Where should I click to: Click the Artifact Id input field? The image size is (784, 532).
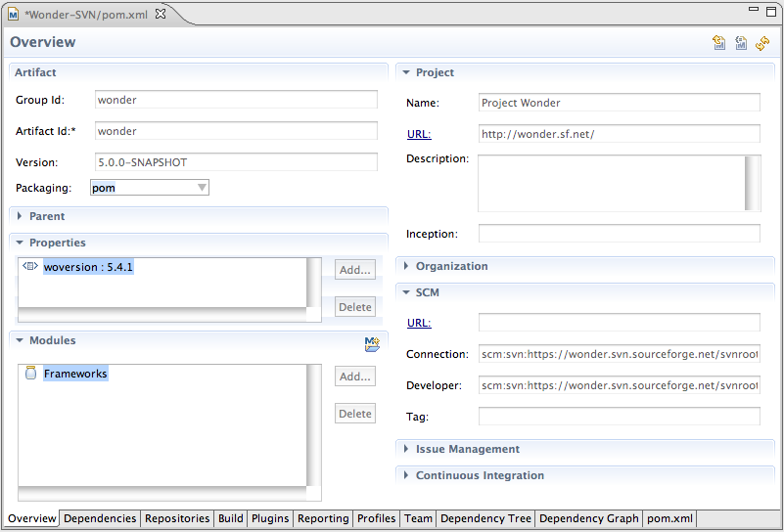tap(236, 131)
